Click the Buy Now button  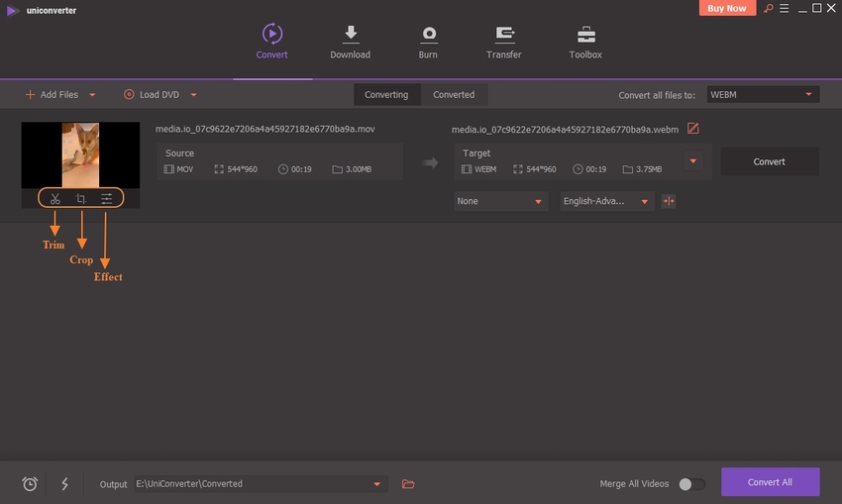point(728,8)
